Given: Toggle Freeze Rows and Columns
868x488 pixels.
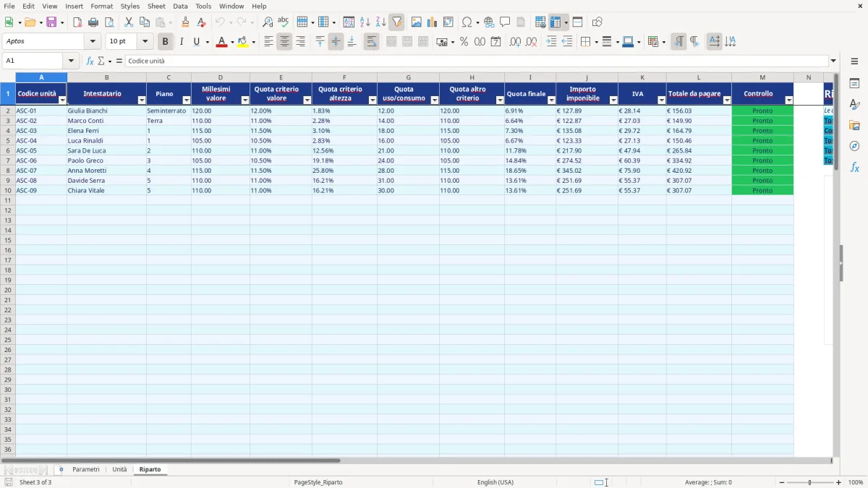Looking at the screenshot, I should (556, 22).
